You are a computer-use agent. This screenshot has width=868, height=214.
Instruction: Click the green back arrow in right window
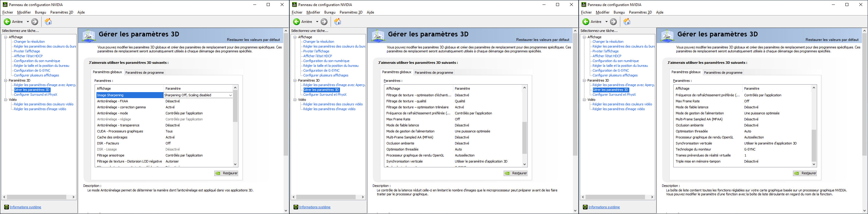click(x=586, y=22)
